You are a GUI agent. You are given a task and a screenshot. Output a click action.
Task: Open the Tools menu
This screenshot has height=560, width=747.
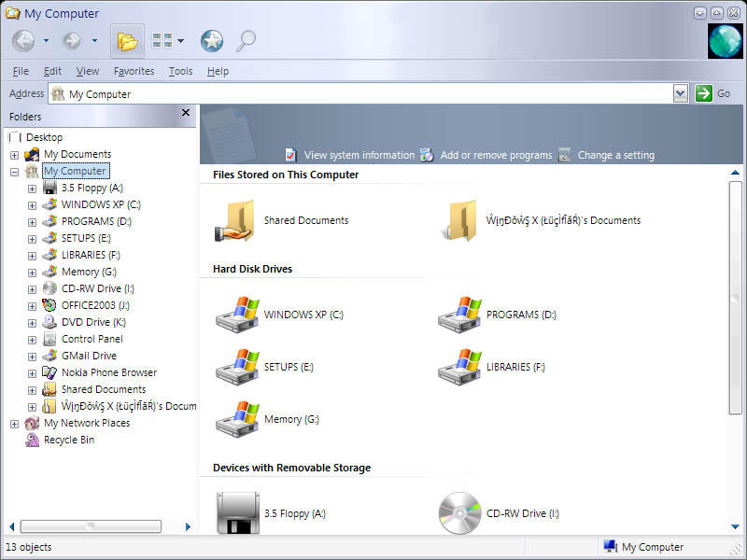[180, 71]
